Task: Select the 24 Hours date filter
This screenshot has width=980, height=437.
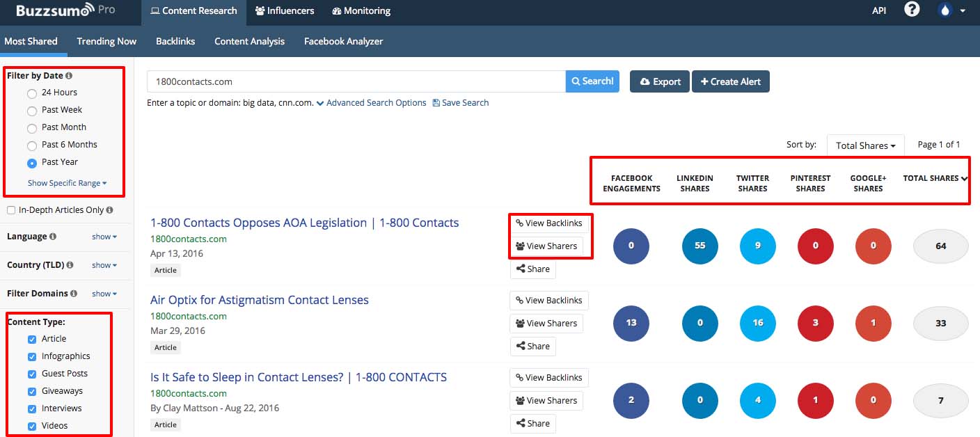Action: [x=32, y=93]
